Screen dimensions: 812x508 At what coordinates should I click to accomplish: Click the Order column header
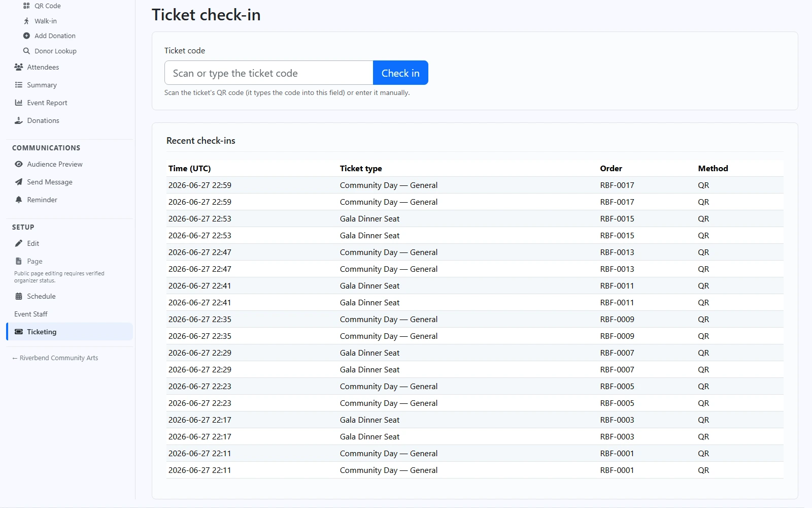coord(611,168)
